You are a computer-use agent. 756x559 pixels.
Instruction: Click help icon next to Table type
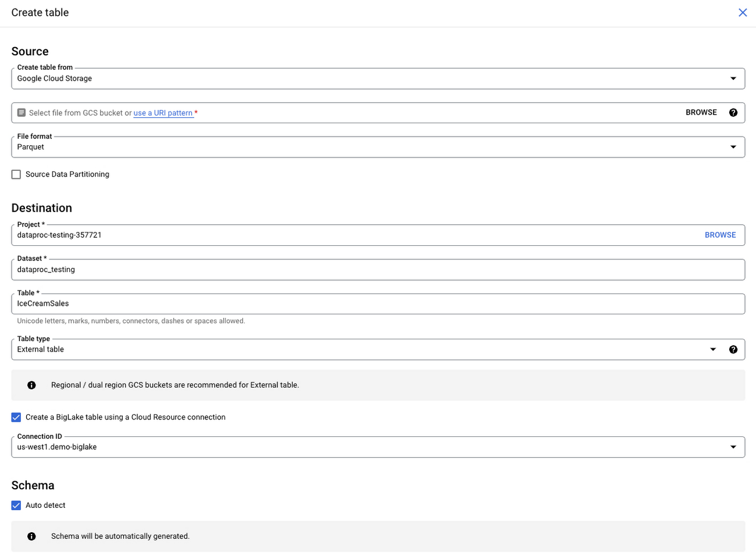733,349
